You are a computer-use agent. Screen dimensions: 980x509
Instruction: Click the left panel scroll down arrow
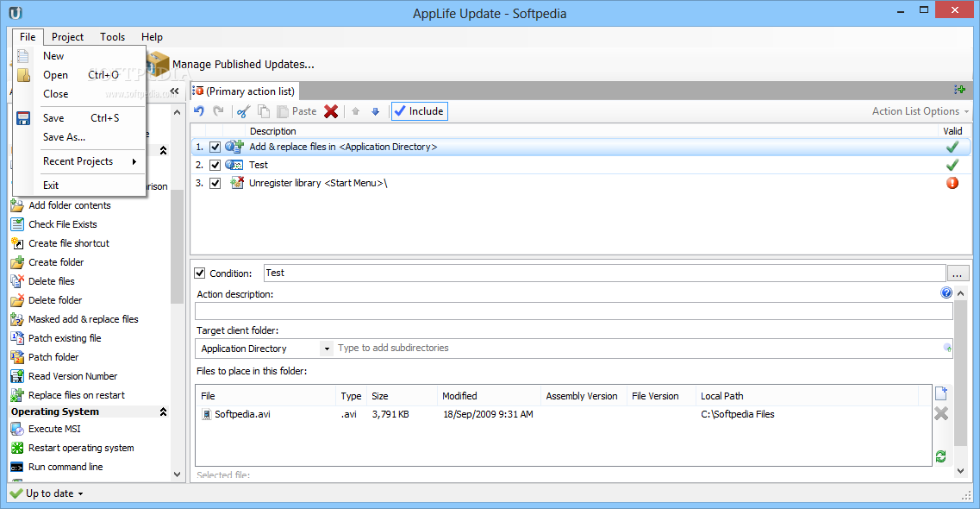(177, 474)
